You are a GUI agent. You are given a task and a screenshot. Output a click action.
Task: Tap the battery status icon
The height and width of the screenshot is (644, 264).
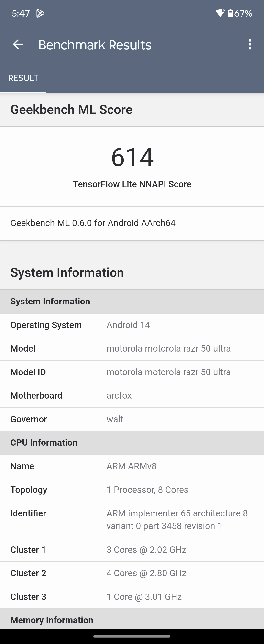click(x=231, y=13)
